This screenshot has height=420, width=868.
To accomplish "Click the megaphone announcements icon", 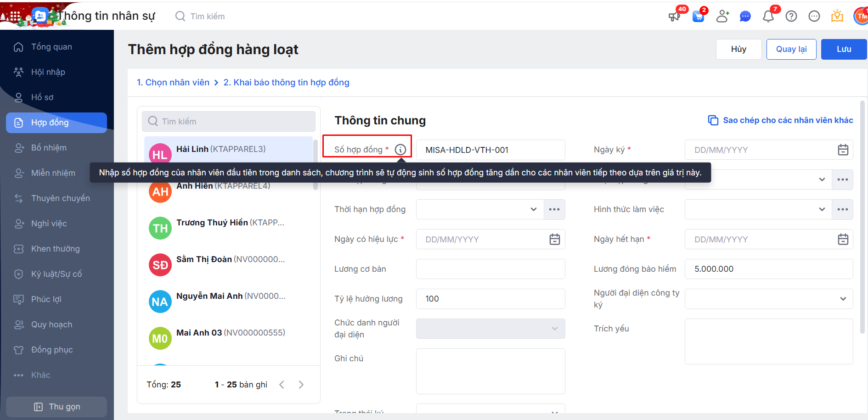I will (674, 17).
